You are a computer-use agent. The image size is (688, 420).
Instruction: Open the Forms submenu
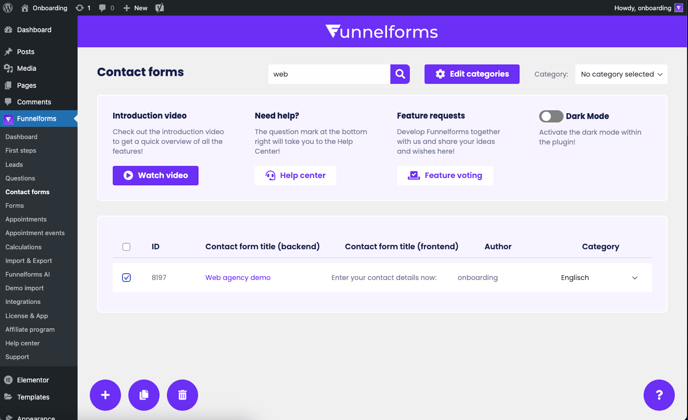point(14,205)
